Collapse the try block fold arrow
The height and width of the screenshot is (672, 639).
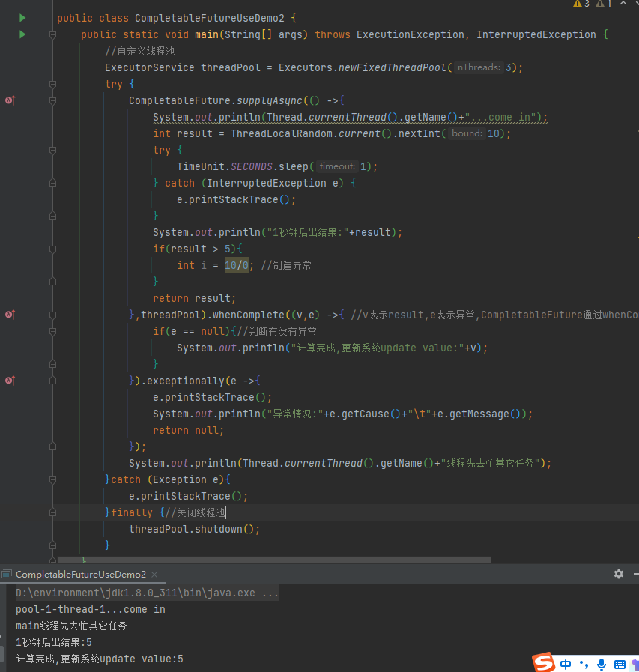point(52,84)
